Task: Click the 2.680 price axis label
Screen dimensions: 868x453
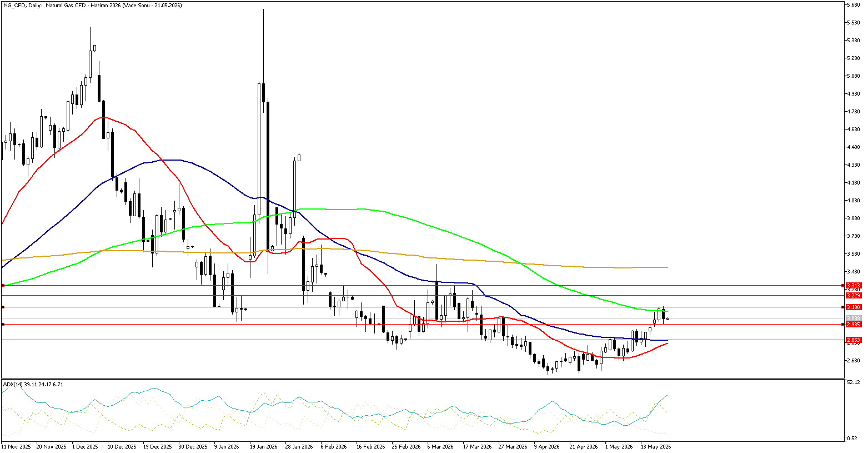Action: pyautogui.click(x=854, y=361)
